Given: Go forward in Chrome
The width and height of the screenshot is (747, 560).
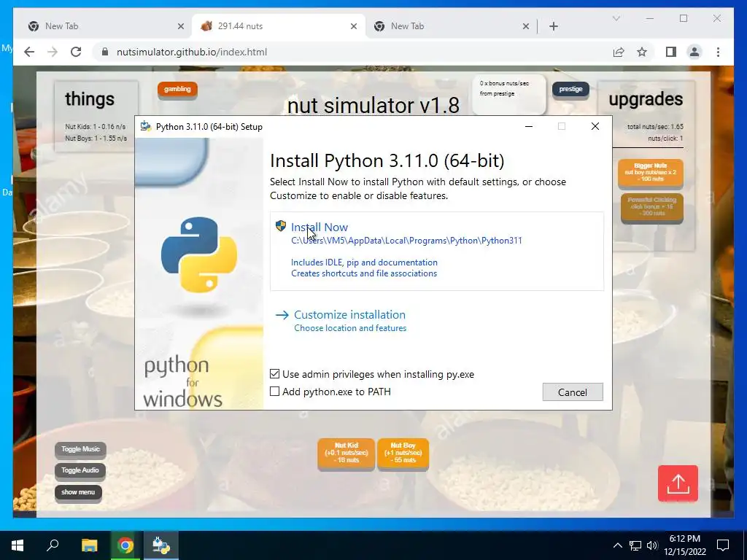Looking at the screenshot, I should (53, 52).
